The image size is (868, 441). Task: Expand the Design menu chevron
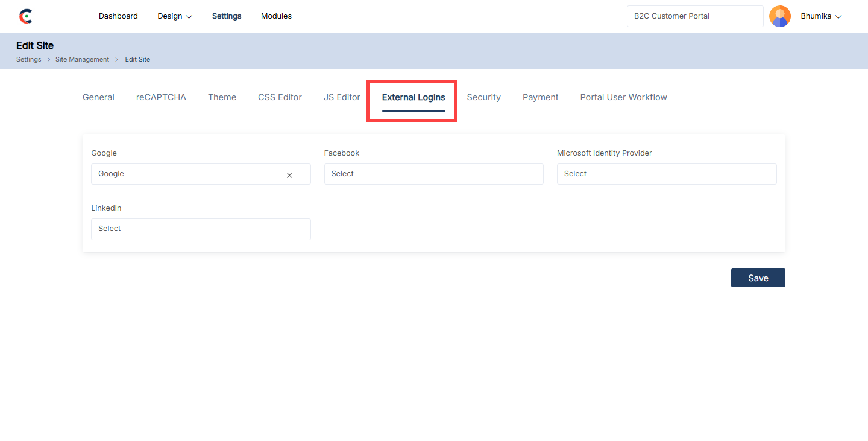click(x=189, y=17)
